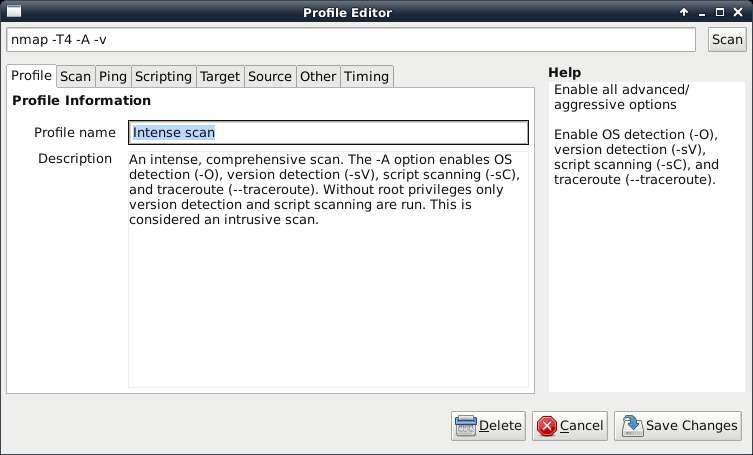Select the Target tab
The image size is (753, 455).
pyautogui.click(x=220, y=76)
